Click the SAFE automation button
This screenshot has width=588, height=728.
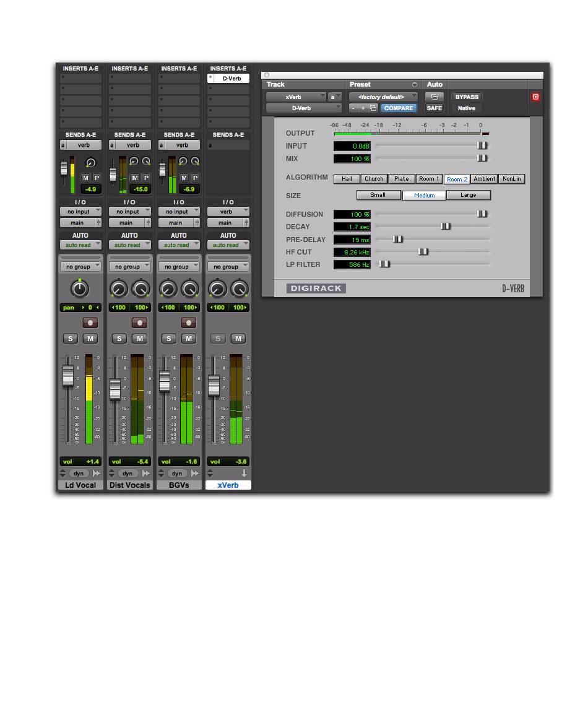(434, 108)
